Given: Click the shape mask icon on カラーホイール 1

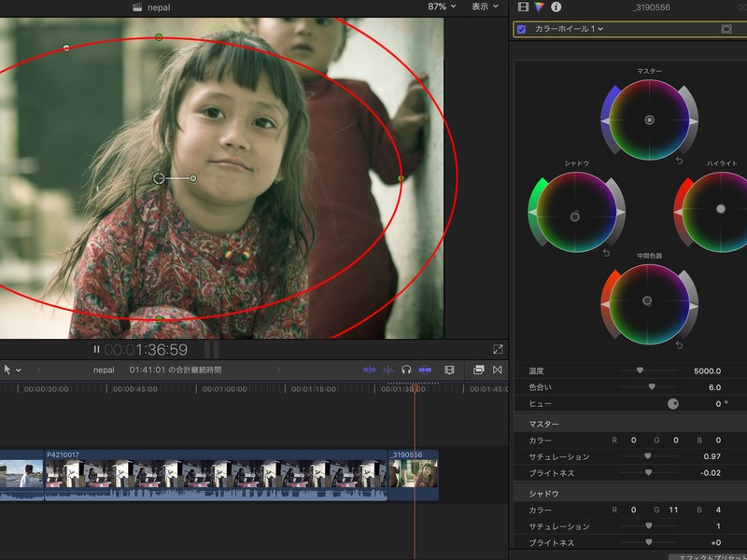Looking at the screenshot, I should [x=726, y=29].
